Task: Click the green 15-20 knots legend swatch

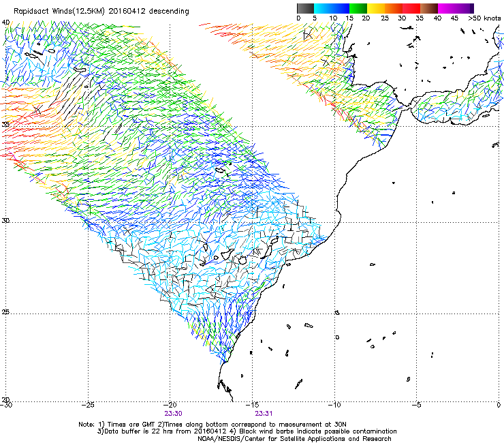Action: tap(358, 8)
